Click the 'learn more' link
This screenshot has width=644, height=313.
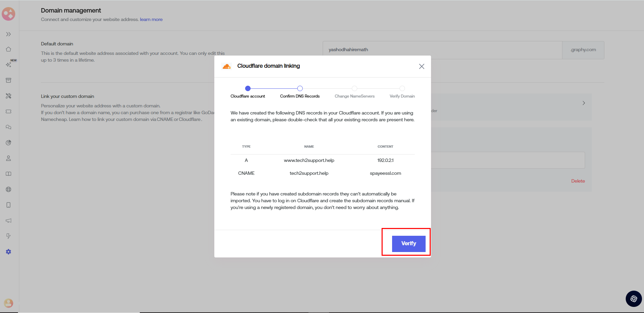click(x=151, y=19)
